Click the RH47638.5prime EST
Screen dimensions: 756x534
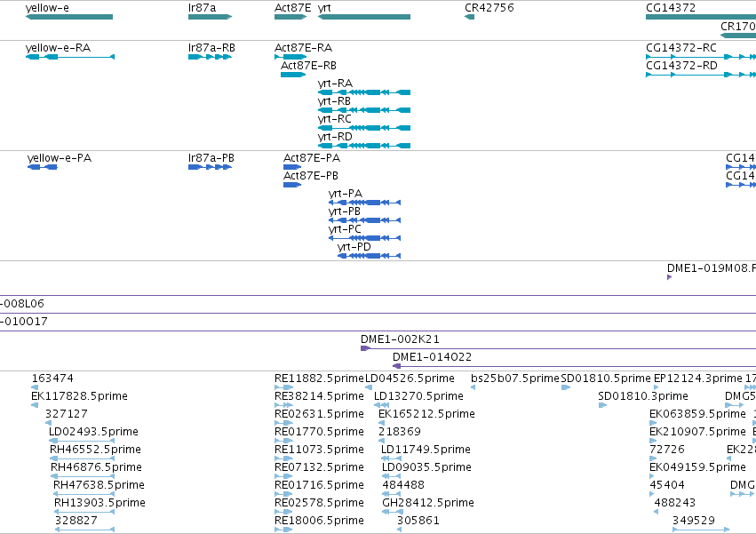coord(84,494)
